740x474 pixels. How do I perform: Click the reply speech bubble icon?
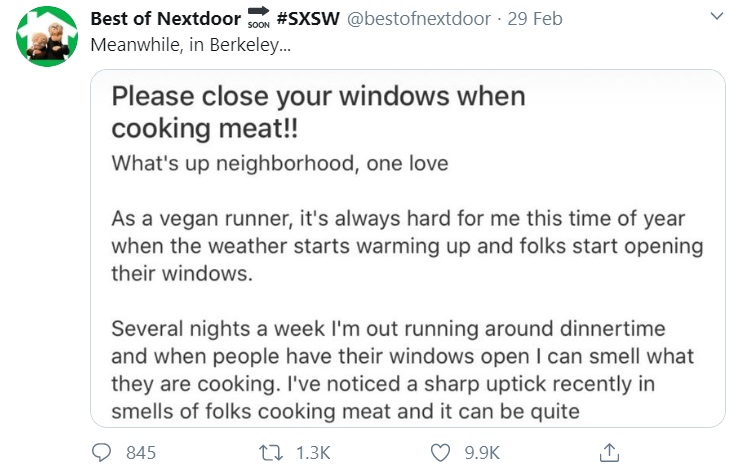coord(101,453)
